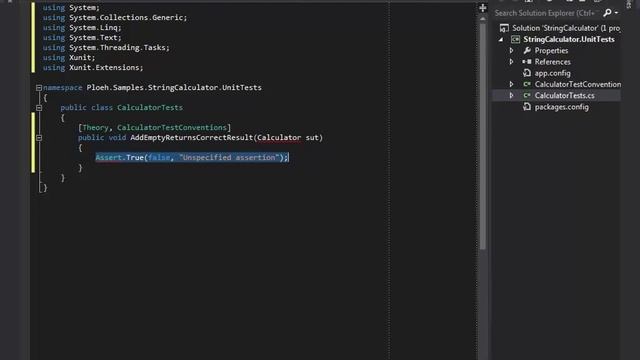Select CalculatorTestConvention file label
640x360 pixels.
tap(578, 84)
